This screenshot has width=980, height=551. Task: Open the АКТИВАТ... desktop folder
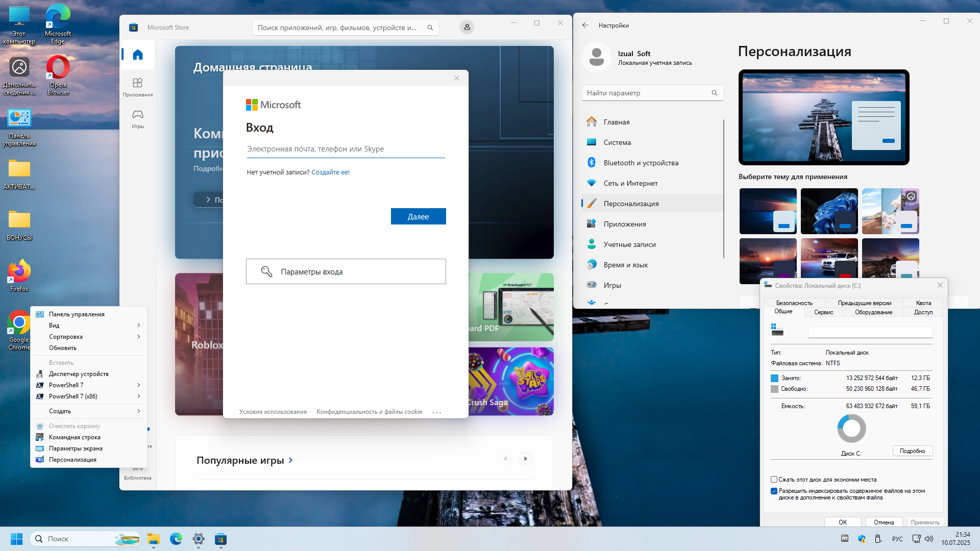[x=19, y=174]
